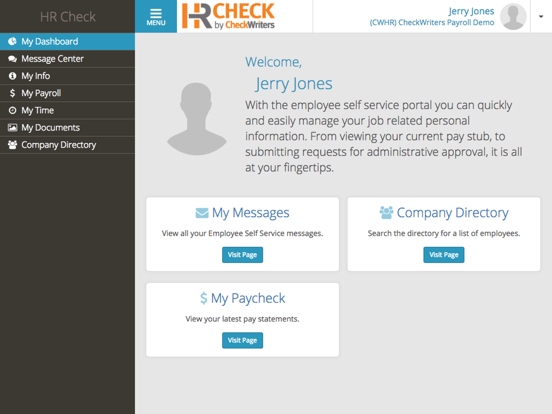The height and width of the screenshot is (414, 552).
Task: Click 'Search the directory for a list of employees.'
Action: tap(444, 233)
